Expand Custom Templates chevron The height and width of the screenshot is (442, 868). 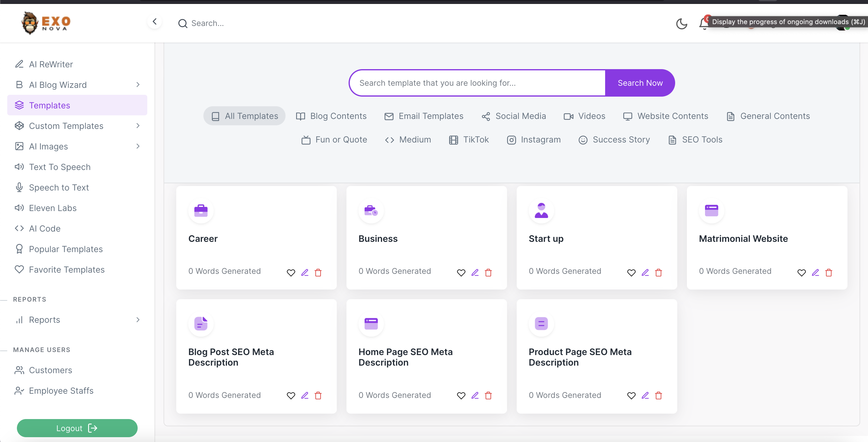point(138,126)
